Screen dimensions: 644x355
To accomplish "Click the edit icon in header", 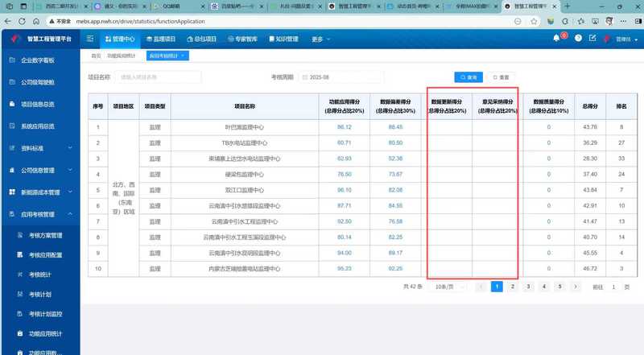I will [x=592, y=38].
